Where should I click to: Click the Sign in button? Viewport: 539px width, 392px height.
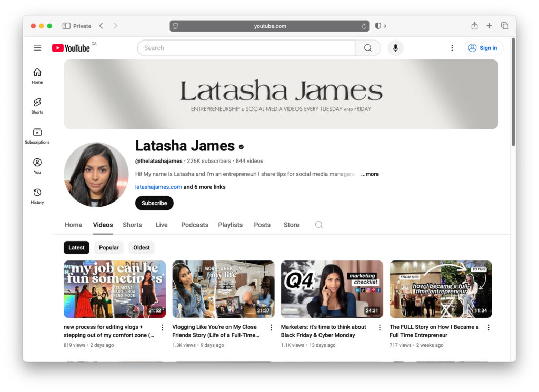483,48
